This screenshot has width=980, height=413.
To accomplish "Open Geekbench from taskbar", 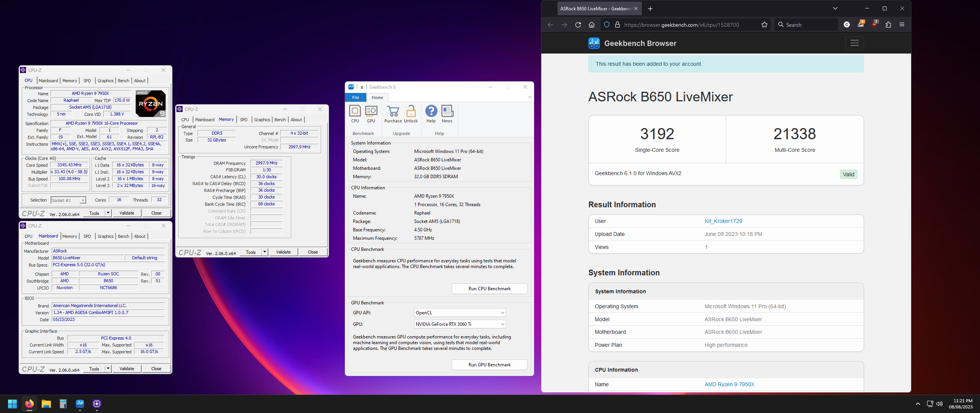I will [x=80, y=404].
